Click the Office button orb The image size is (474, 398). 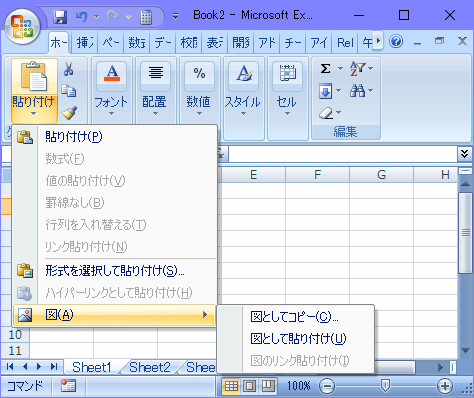coord(22,27)
